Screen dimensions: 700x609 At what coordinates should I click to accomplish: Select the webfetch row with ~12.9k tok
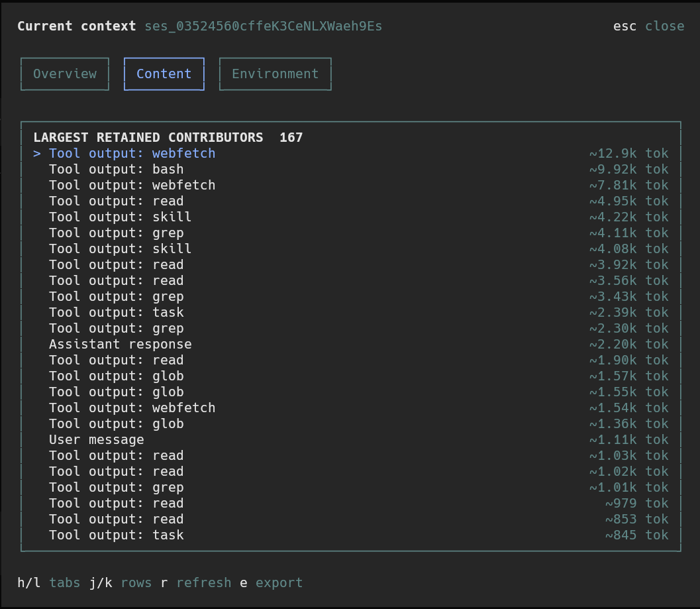click(351, 153)
